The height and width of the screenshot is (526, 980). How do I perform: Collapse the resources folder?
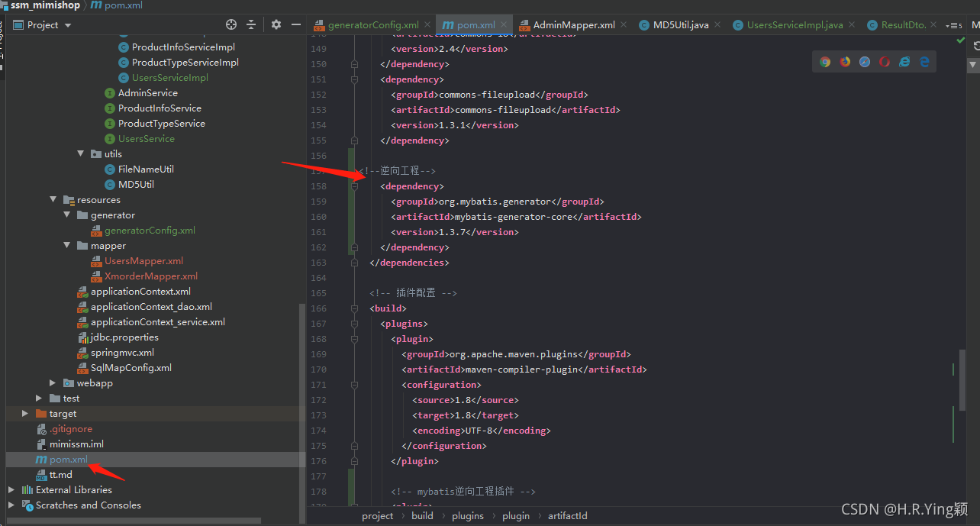[53, 199]
